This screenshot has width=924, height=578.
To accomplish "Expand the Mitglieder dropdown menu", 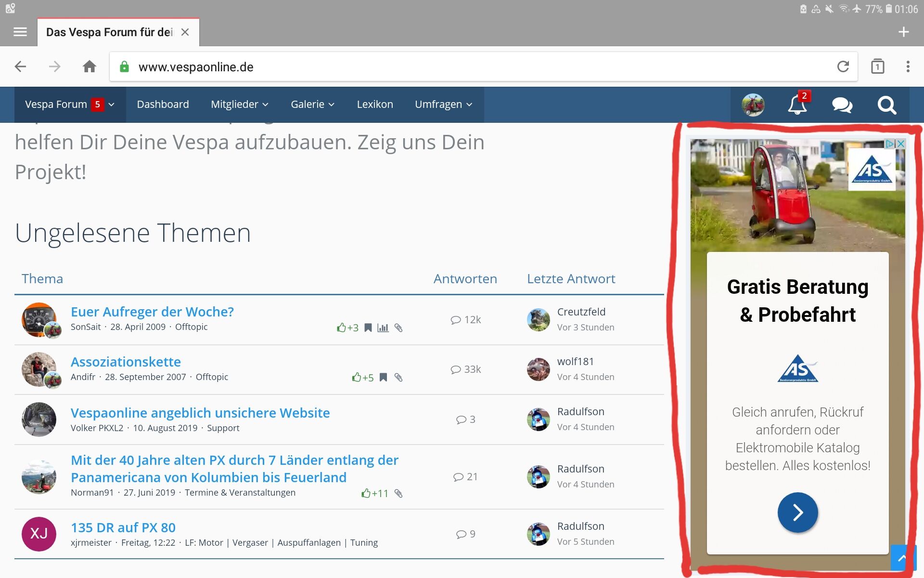I will tap(239, 105).
